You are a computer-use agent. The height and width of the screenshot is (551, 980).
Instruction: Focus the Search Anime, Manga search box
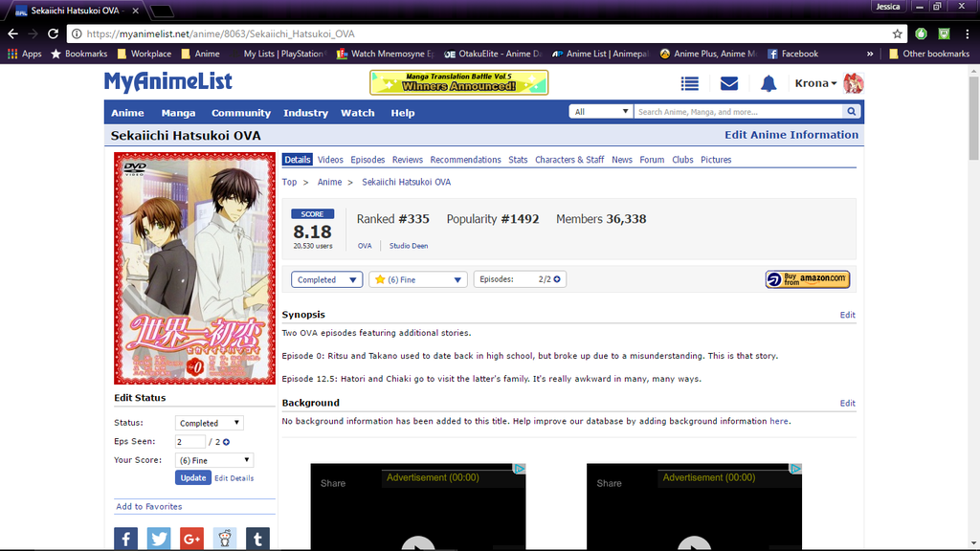click(x=739, y=112)
